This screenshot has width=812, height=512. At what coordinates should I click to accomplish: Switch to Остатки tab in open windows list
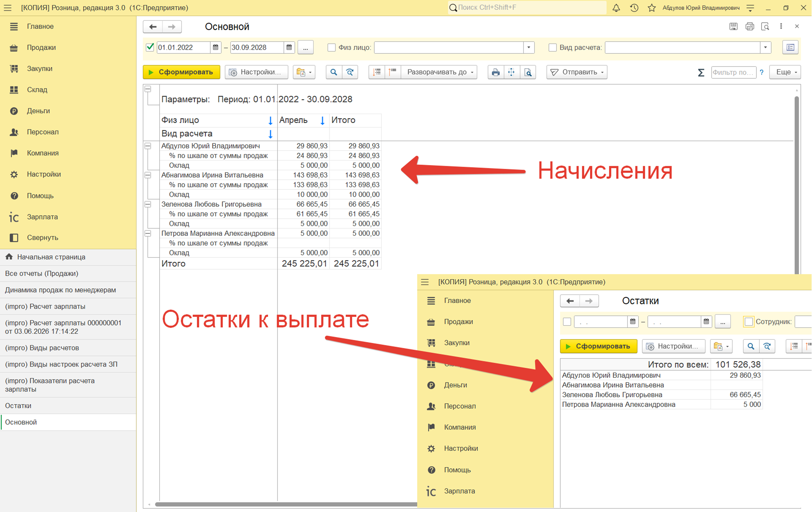pos(68,406)
